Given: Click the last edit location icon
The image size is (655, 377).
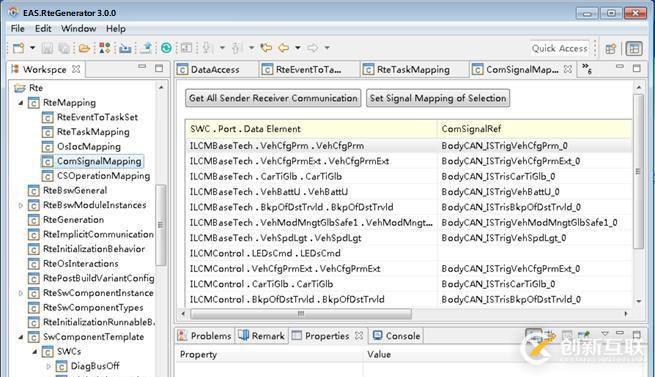Looking at the screenshot, I should tap(266, 48).
